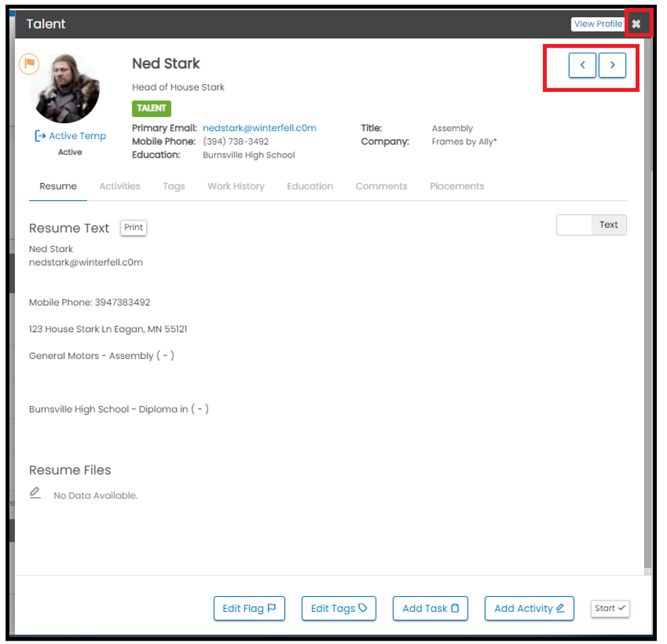Screen dimensions: 667x644
Task: View the Placements tab
Action: (457, 187)
